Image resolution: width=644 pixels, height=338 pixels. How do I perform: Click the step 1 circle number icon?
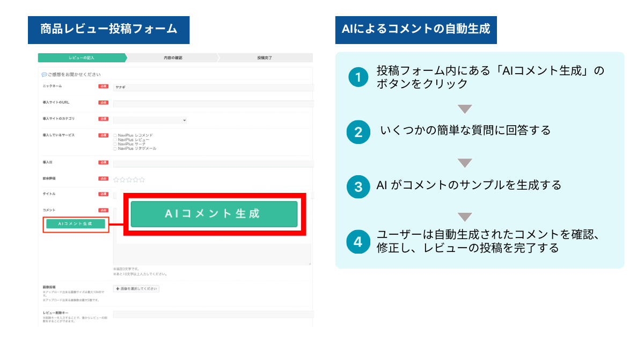(x=358, y=77)
